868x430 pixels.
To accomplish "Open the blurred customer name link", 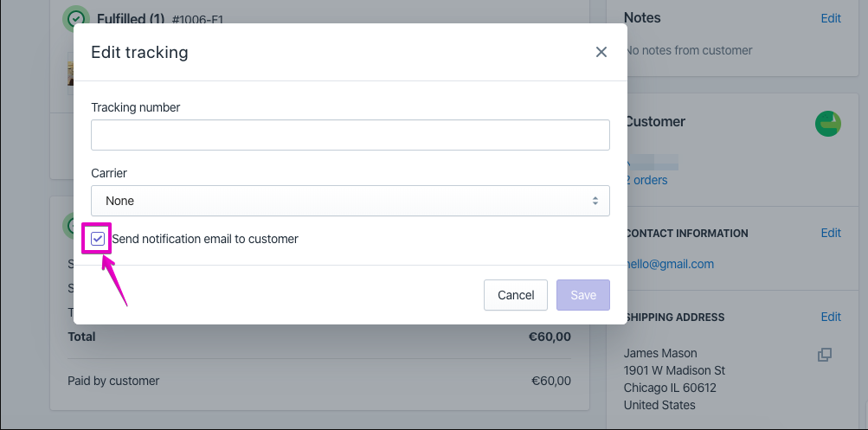I will (x=653, y=162).
